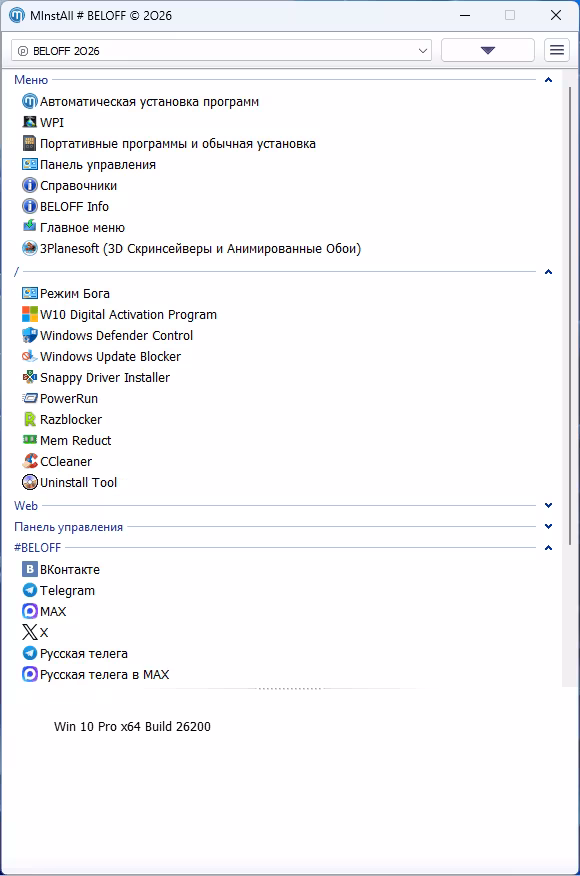The width and height of the screenshot is (580, 876).
Task: Click the Uninstall Tool icon
Action: [30, 482]
